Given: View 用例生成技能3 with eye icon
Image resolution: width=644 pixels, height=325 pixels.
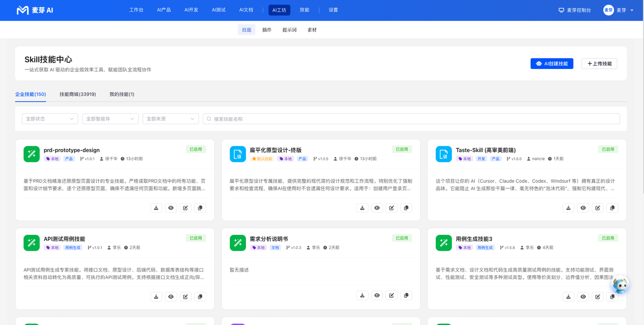Looking at the screenshot, I should (583, 297).
